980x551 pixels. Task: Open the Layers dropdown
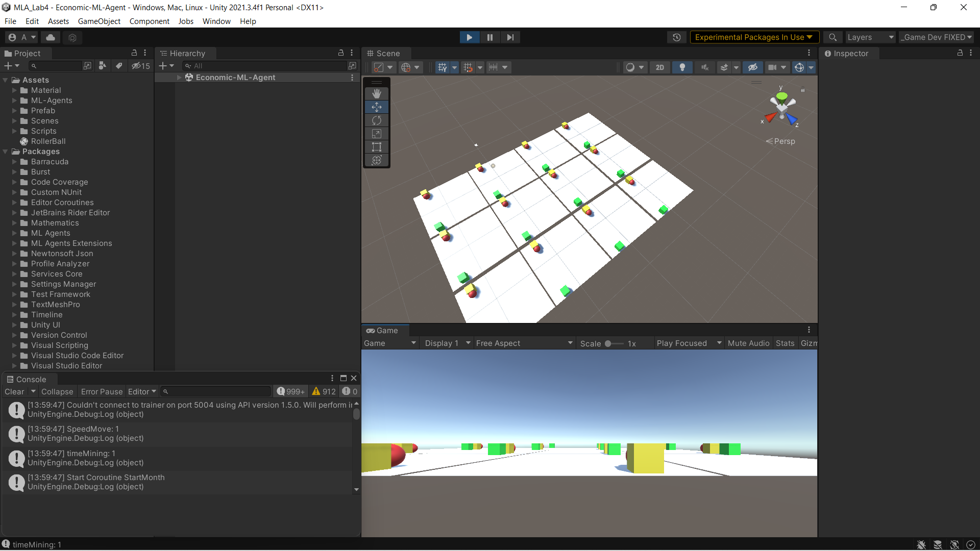[x=870, y=37]
